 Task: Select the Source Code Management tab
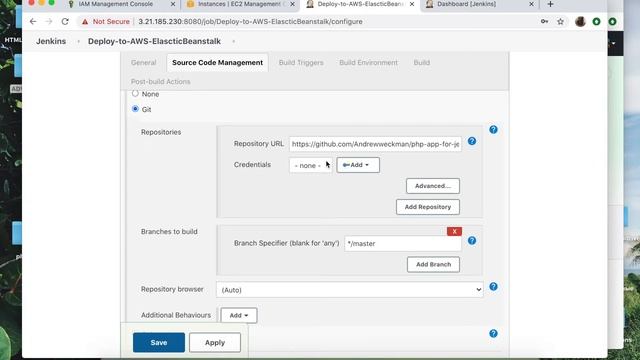[x=218, y=62]
